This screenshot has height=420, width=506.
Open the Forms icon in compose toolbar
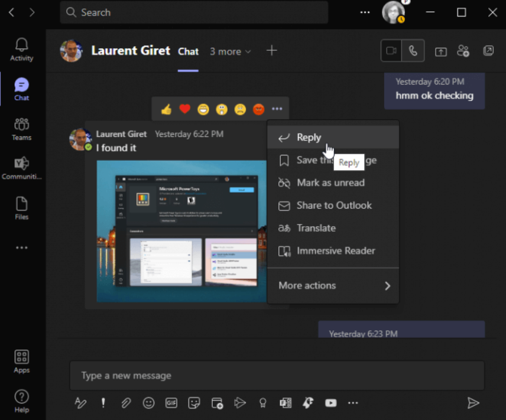click(286, 403)
